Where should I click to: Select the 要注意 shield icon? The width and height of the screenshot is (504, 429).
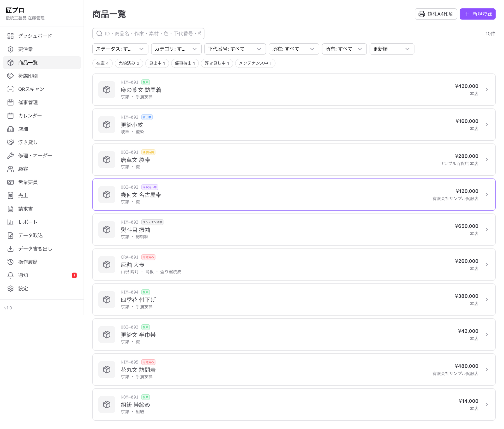click(x=11, y=49)
